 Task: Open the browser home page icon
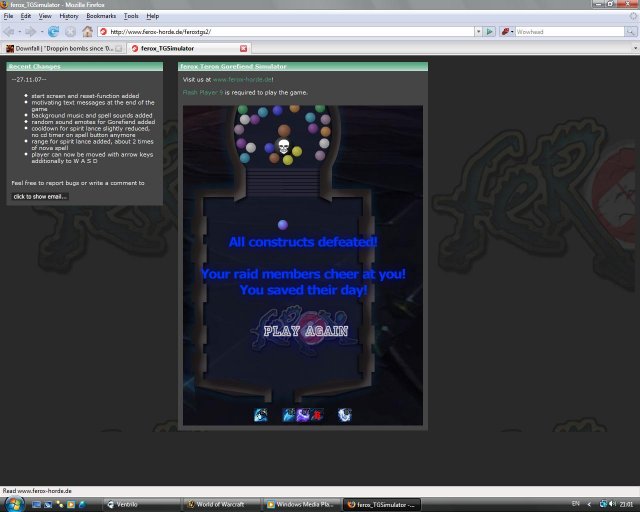pos(87,31)
